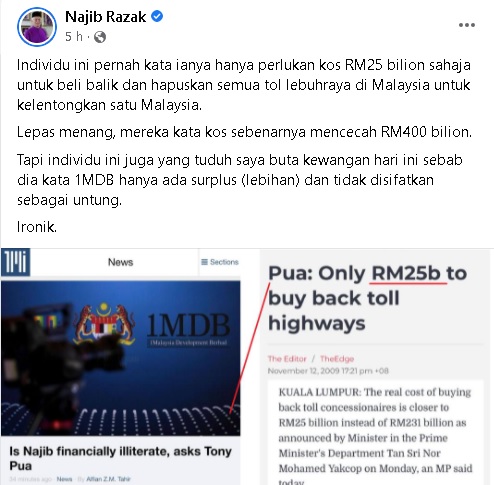Image resolution: width=494 pixels, height=485 pixels.
Task: Open the Sections menu label
Action: click(224, 262)
